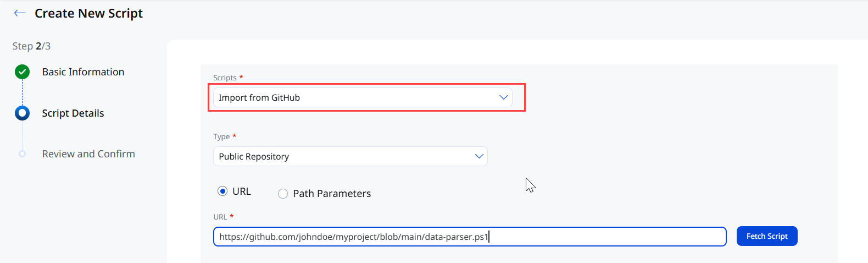Click the blue Script Details step circle
The width and height of the screenshot is (868, 263).
coord(23,113)
